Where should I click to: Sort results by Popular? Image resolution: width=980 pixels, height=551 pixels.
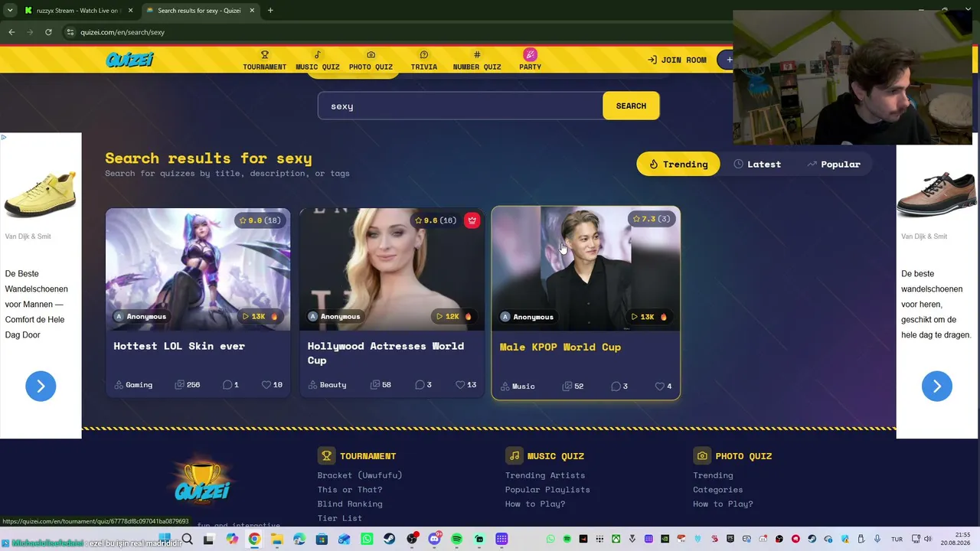(x=834, y=164)
